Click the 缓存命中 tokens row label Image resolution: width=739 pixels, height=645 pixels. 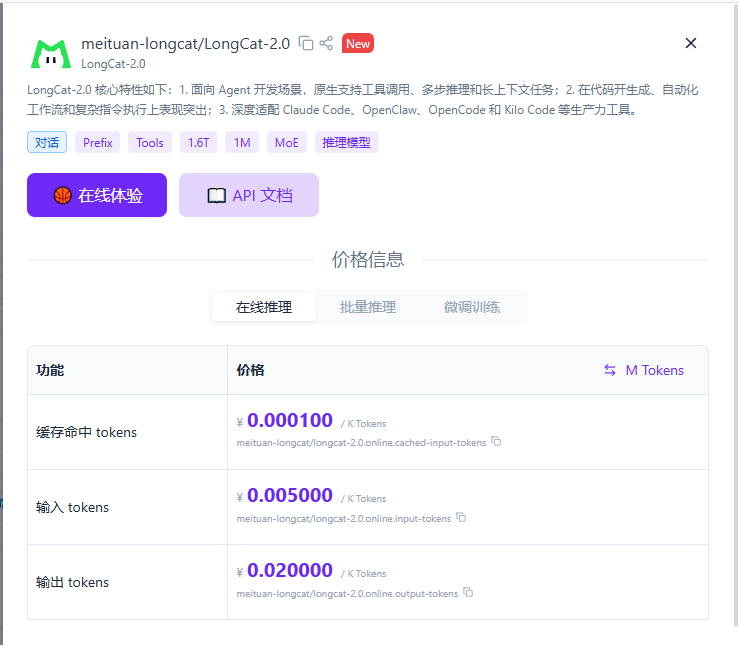pyautogui.click(x=86, y=432)
